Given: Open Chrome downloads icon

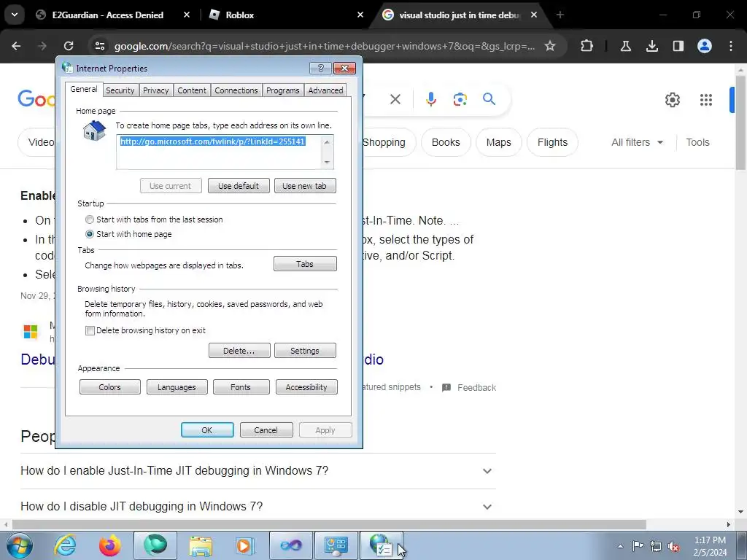Looking at the screenshot, I should click(651, 46).
